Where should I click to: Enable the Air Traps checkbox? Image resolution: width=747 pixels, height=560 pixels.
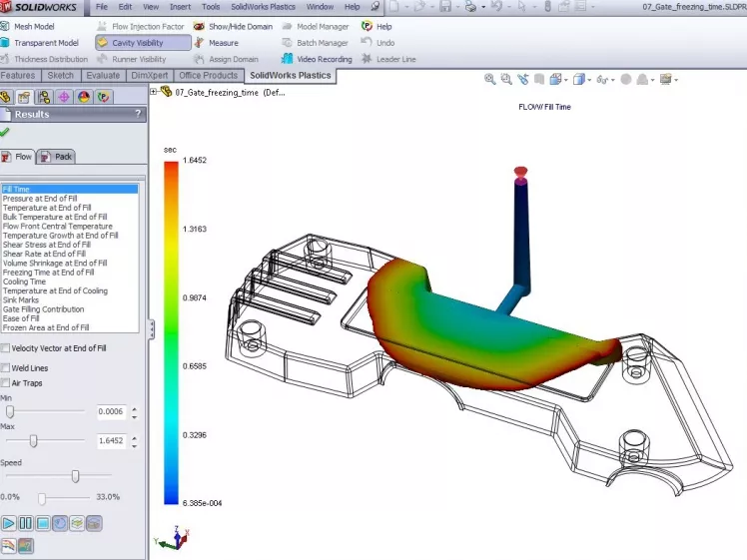click(5, 383)
